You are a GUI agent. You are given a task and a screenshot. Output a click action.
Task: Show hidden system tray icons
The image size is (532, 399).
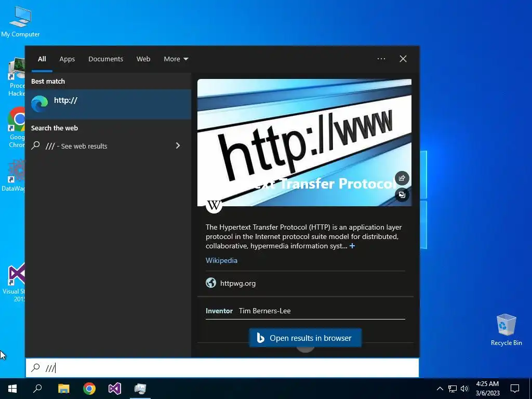pyautogui.click(x=440, y=389)
